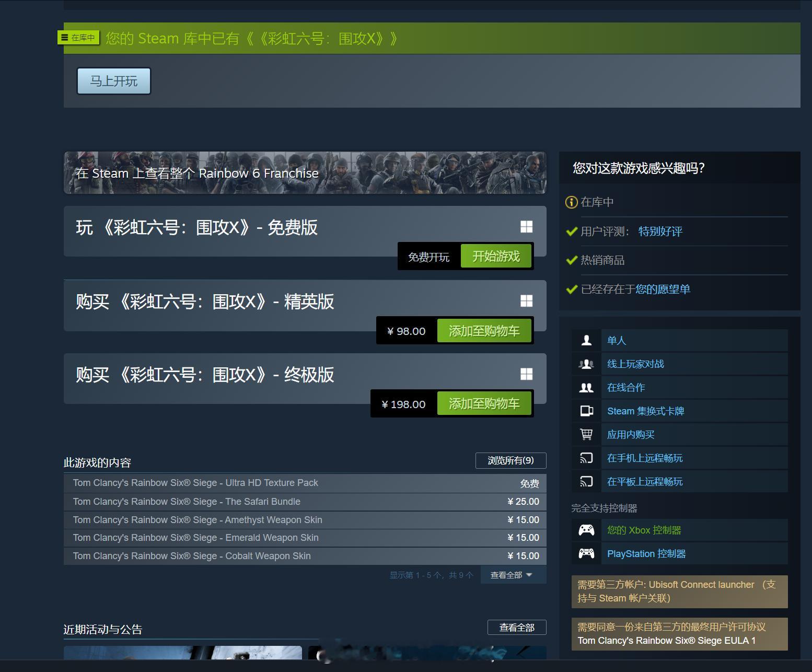Click green 开始游戏 button
Screen dimensions: 812x672
point(496,256)
